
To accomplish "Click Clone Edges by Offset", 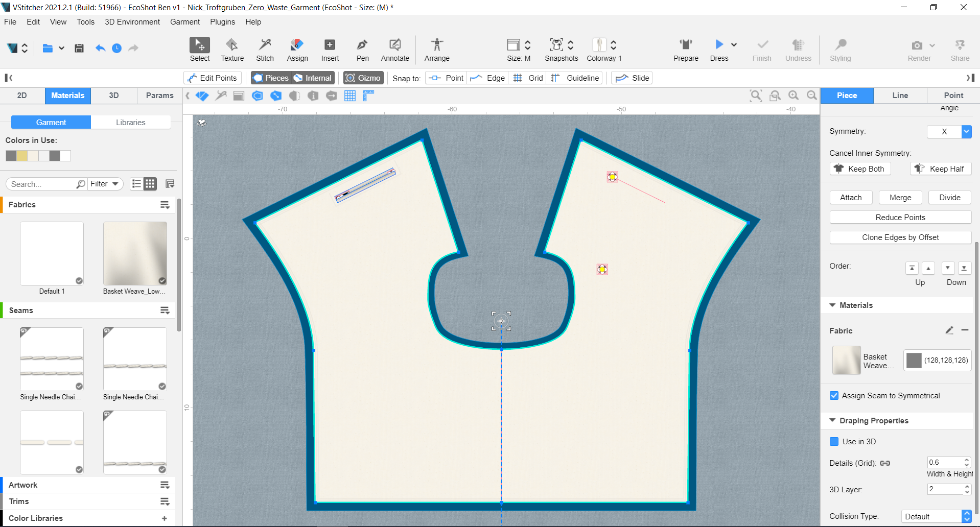I will pos(900,237).
